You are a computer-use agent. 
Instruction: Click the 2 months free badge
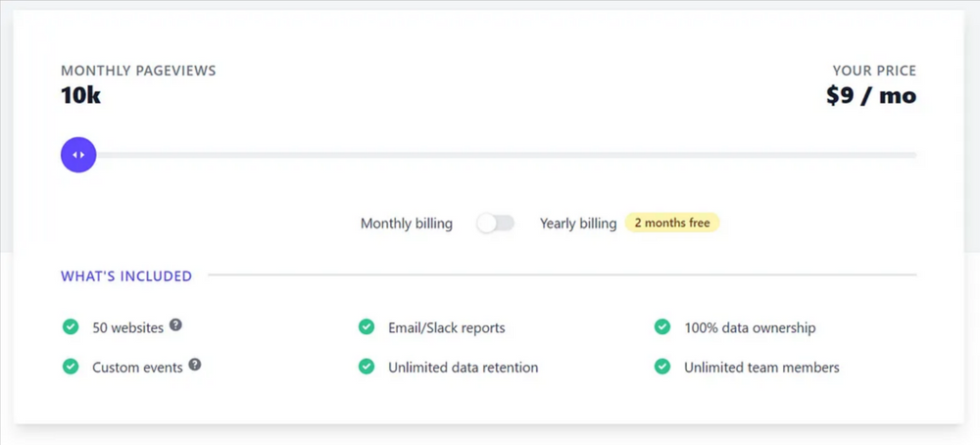pyautogui.click(x=672, y=222)
